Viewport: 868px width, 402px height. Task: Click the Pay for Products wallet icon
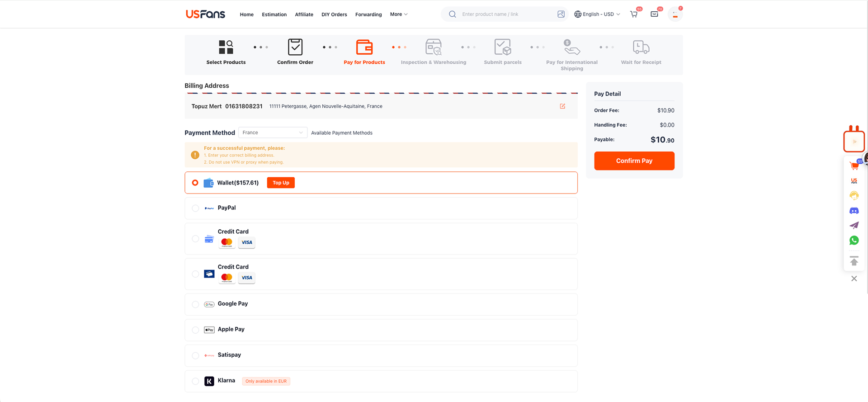(x=364, y=47)
